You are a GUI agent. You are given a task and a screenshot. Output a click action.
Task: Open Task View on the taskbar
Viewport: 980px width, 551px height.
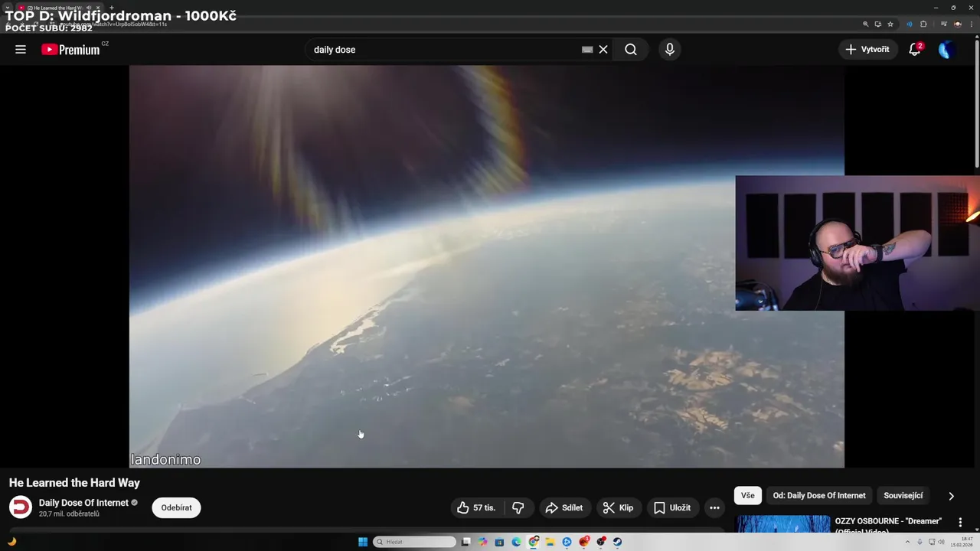click(x=466, y=542)
